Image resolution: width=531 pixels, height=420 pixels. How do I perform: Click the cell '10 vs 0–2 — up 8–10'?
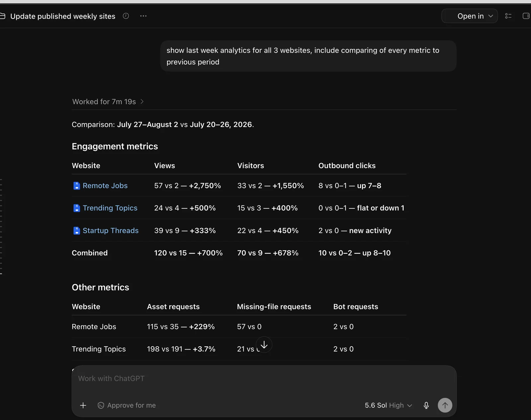(354, 253)
